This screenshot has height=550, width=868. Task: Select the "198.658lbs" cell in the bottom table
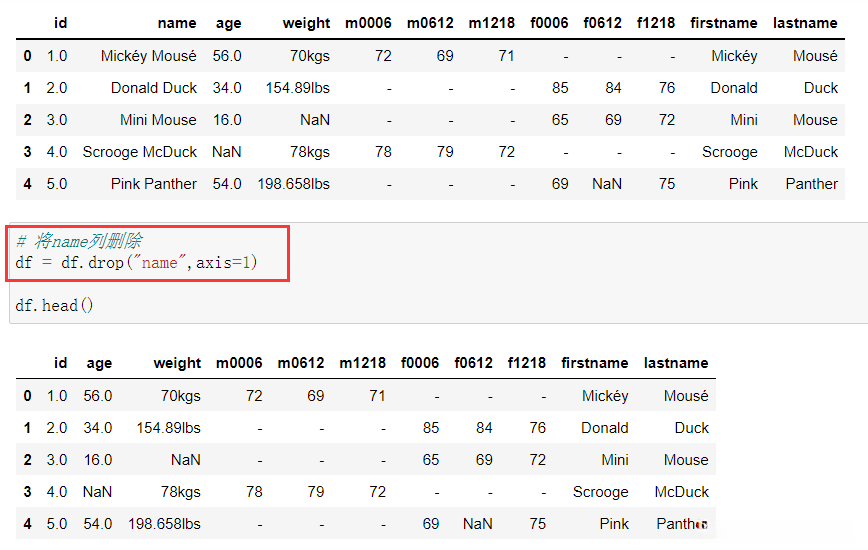(x=164, y=524)
